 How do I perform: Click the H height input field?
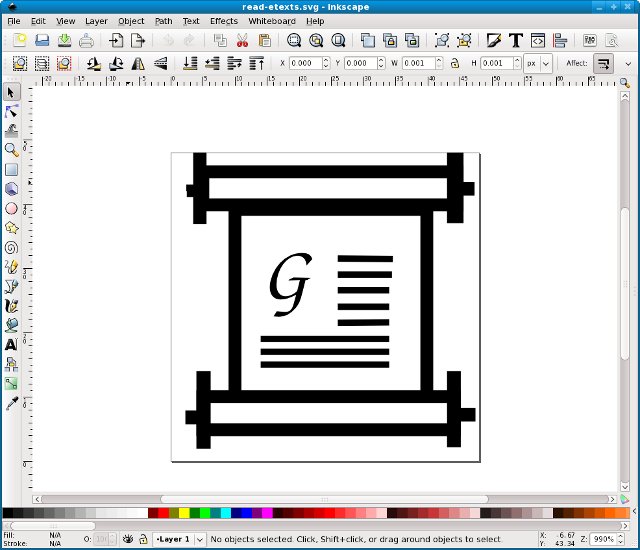point(497,63)
